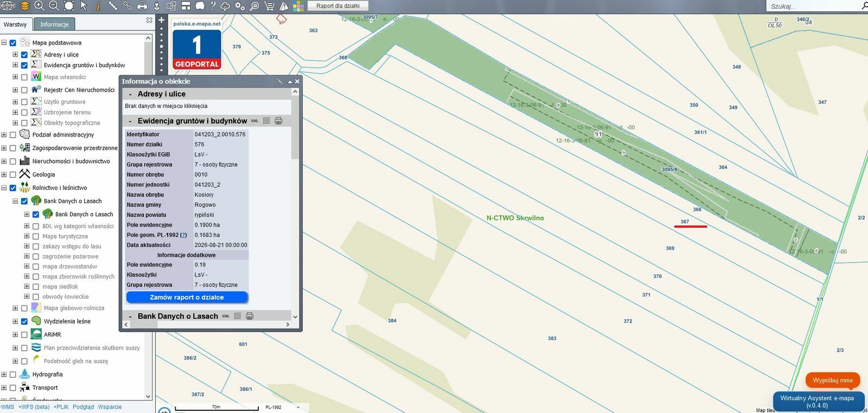868x413 pixels.
Task: Collapse the Rolnictwo i leśnictwo node
Action: coord(4,188)
